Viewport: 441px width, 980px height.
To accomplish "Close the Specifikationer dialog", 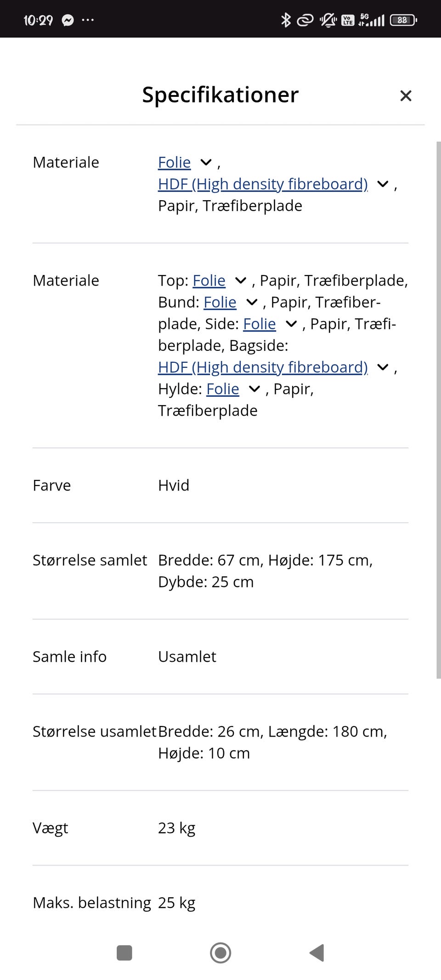I will pyautogui.click(x=406, y=96).
